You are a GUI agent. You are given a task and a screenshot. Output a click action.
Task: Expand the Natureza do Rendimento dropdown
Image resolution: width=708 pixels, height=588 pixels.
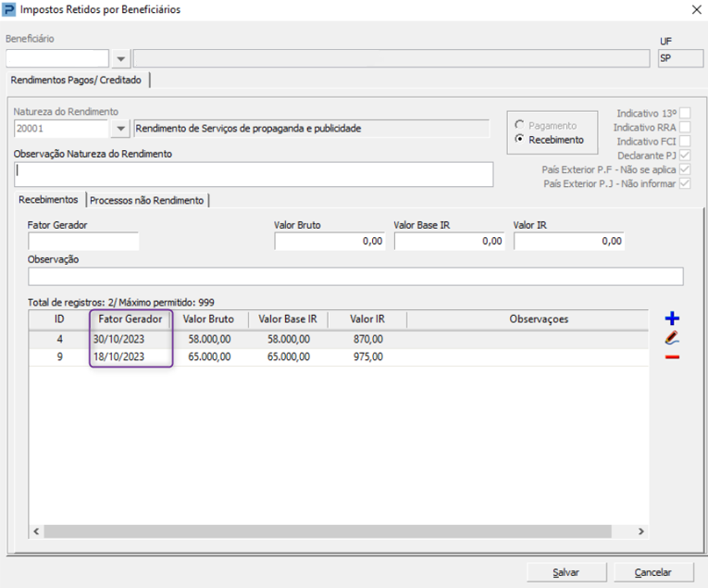click(x=120, y=129)
